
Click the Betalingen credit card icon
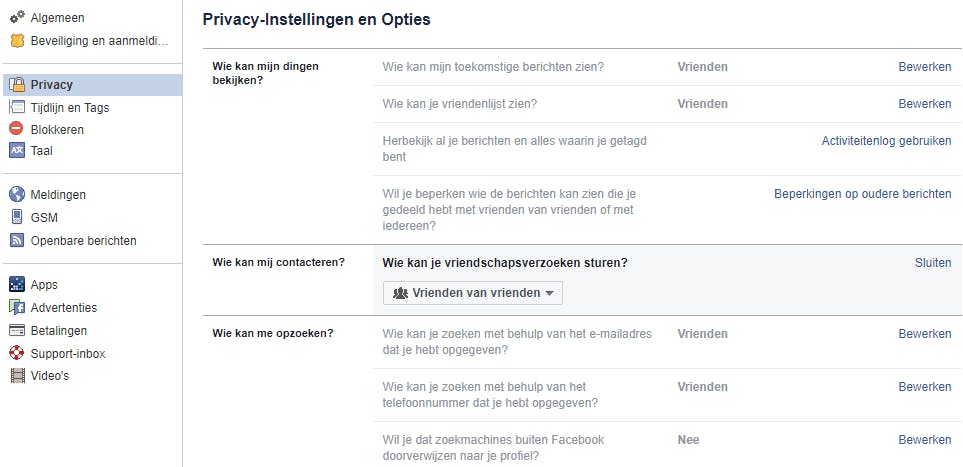(x=16, y=330)
